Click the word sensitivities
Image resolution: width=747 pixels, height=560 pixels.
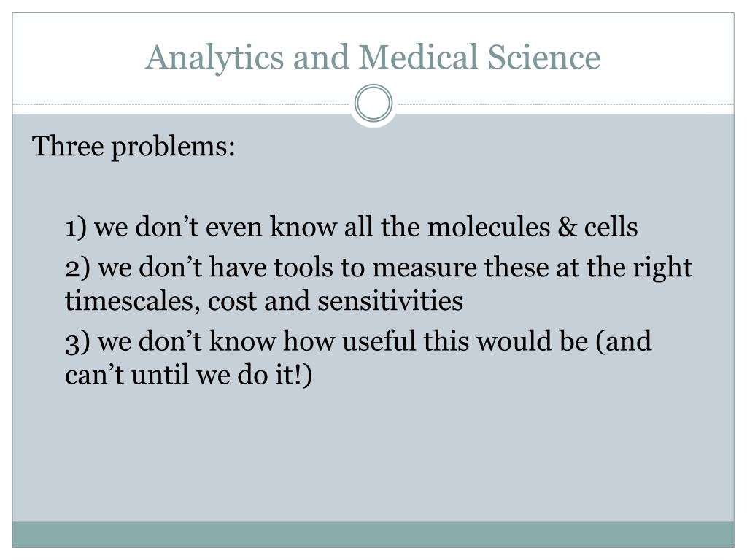(390, 301)
